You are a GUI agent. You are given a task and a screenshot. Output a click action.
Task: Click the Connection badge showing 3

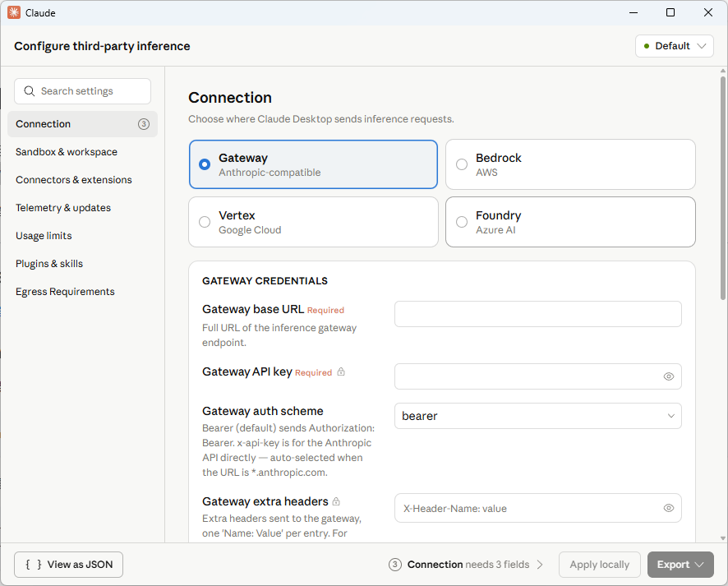[x=144, y=124]
